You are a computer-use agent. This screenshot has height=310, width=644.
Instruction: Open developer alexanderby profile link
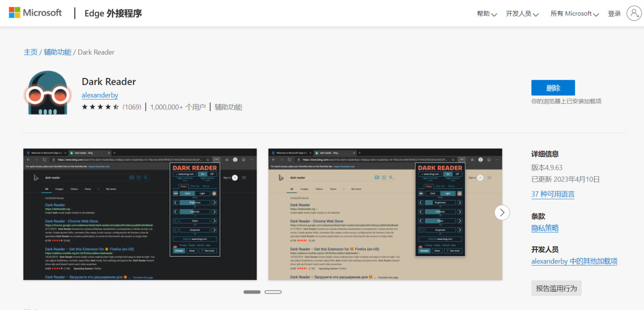(100, 95)
